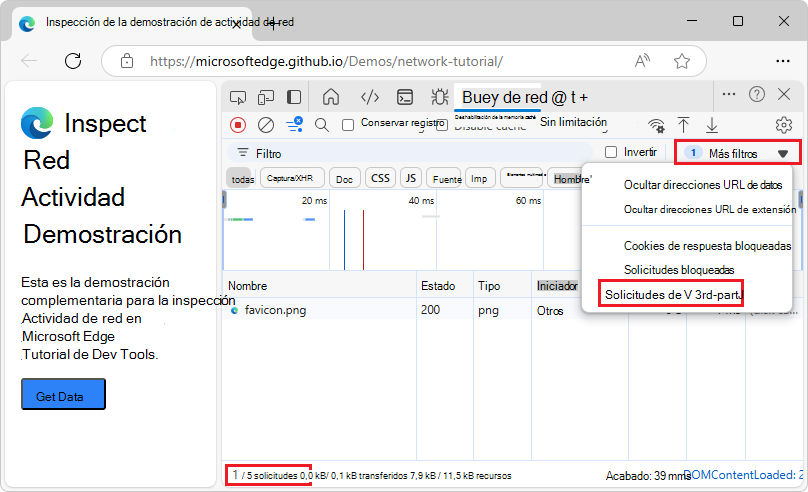This screenshot has width=808, height=492.
Task: Toggle device emulation icon
Action: click(x=266, y=97)
